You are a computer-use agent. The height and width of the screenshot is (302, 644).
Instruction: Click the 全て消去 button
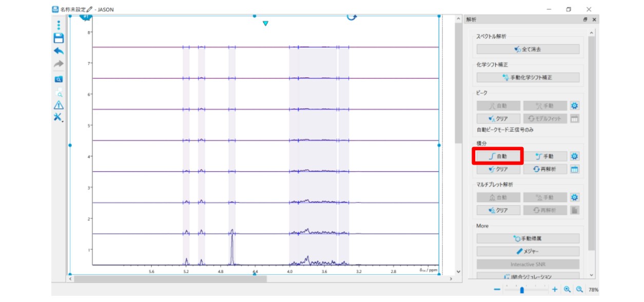[x=528, y=49]
